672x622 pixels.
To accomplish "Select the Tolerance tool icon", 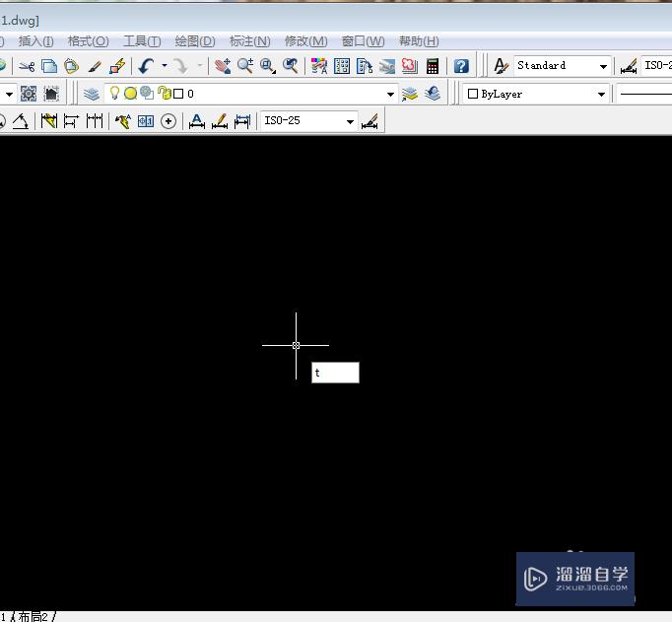I will click(146, 122).
